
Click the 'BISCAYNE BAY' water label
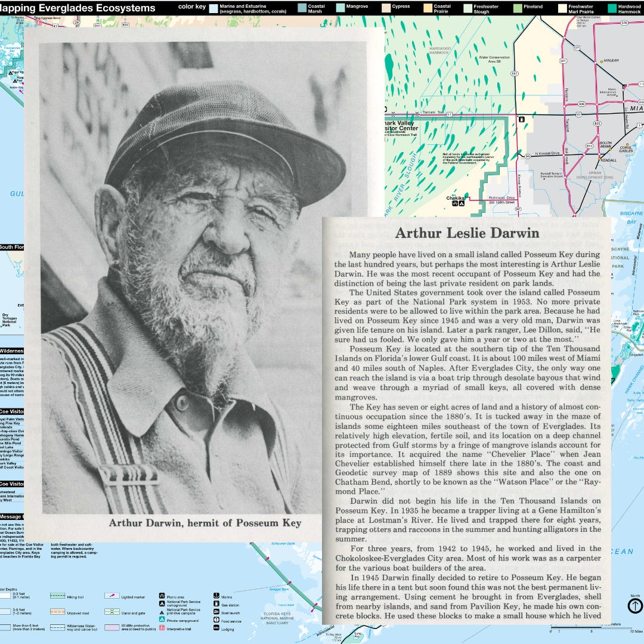coord(631,217)
